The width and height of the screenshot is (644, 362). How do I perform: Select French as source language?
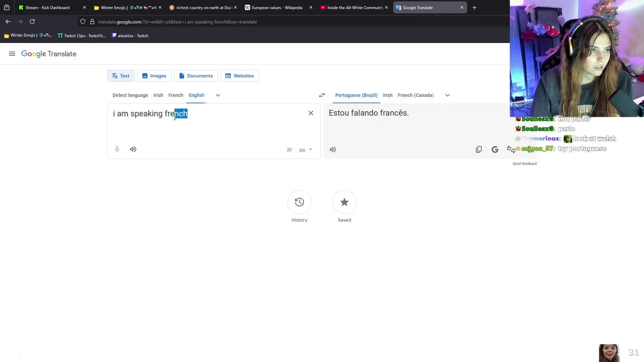click(176, 95)
